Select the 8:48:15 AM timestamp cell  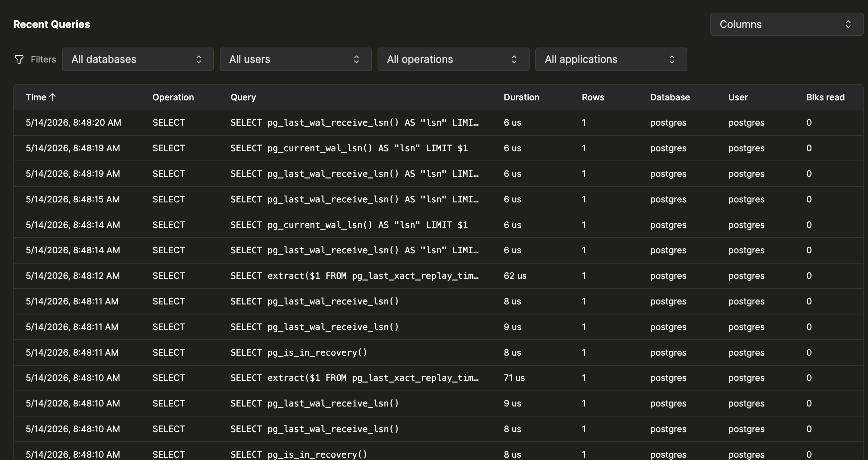(73, 199)
